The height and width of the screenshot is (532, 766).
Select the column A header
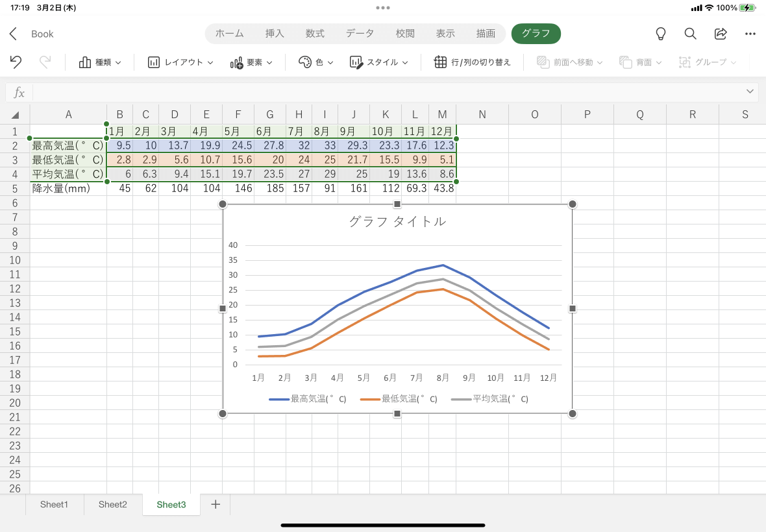pyautogui.click(x=68, y=115)
